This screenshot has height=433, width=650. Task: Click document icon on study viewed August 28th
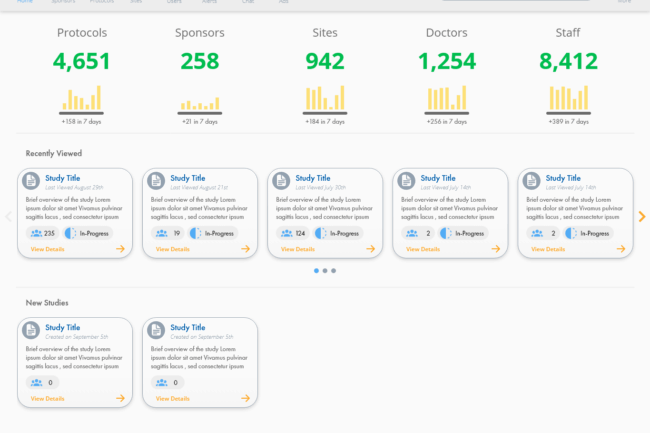coord(32,181)
